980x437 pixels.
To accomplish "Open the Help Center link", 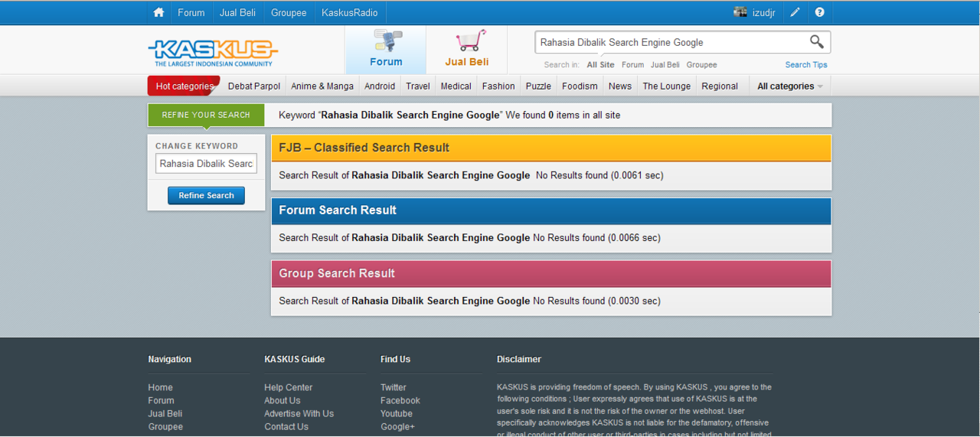I will point(289,387).
